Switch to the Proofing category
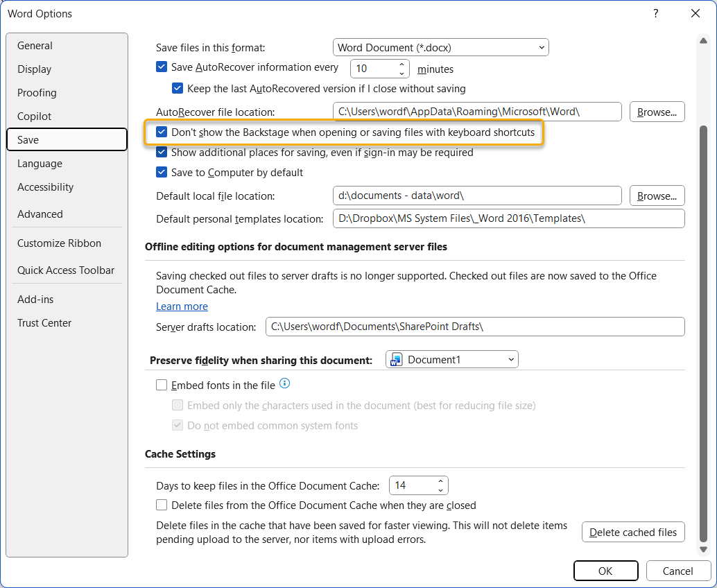Viewport: 717px width, 588px height. (67, 93)
